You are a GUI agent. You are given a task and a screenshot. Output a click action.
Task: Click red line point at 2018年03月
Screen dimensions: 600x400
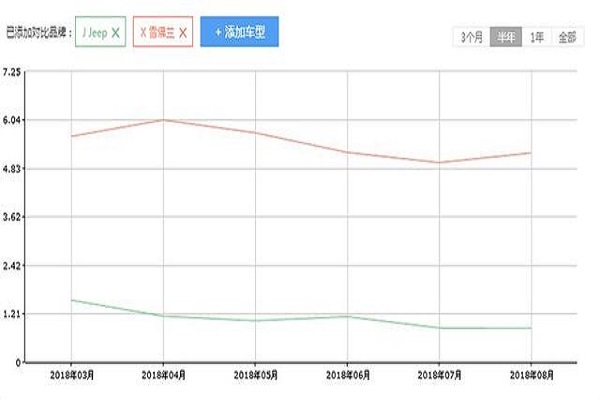click(72, 136)
